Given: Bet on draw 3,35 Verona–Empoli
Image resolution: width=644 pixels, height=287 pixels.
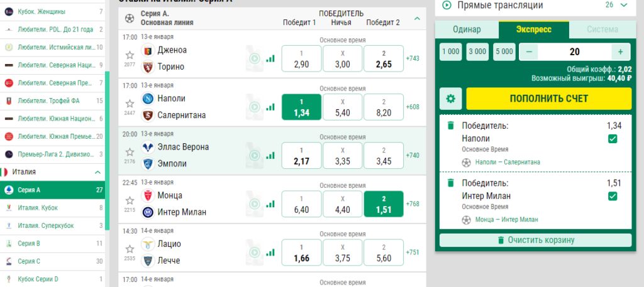Looking at the screenshot, I should tap(343, 155).
